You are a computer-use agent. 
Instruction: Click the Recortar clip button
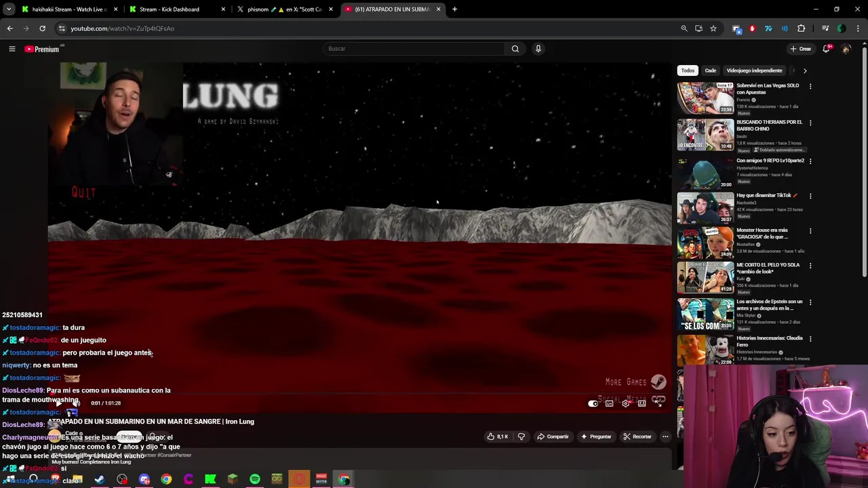coord(637,436)
